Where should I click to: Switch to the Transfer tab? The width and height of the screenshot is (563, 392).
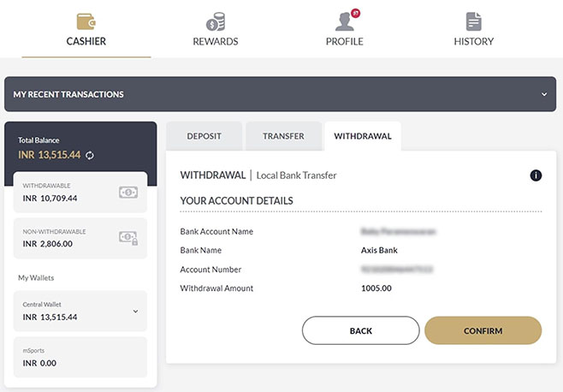283,136
